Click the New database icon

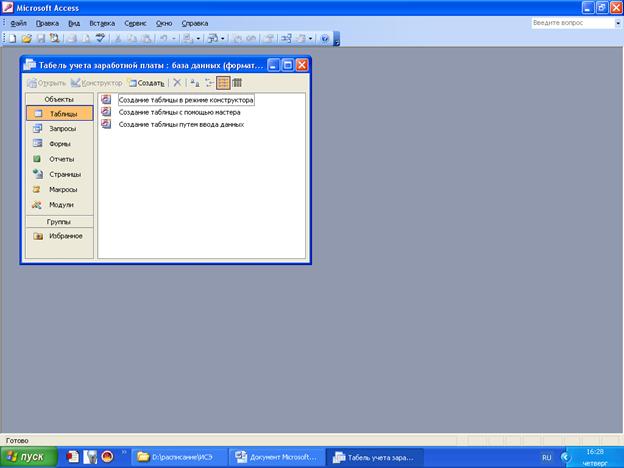click(x=13, y=39)
